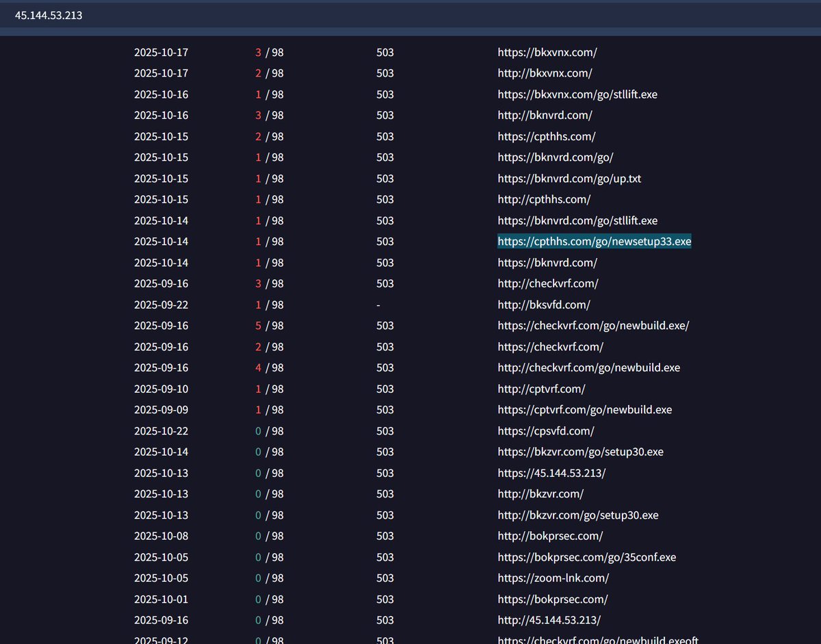The width and height of the screenshot is (821, 644).
Task: Click URL http://45.144.53.213/ in table
Action: point(549,620)
